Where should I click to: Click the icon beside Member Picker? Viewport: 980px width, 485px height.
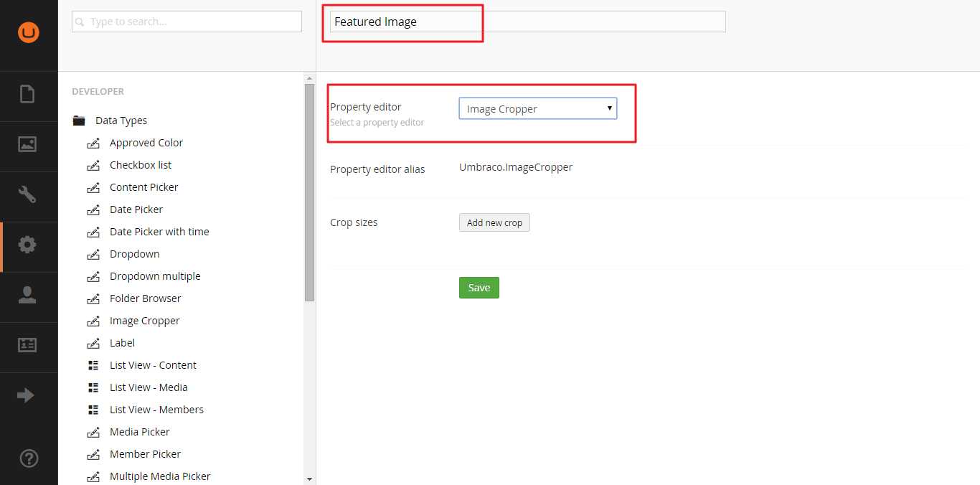pos(93,455)
